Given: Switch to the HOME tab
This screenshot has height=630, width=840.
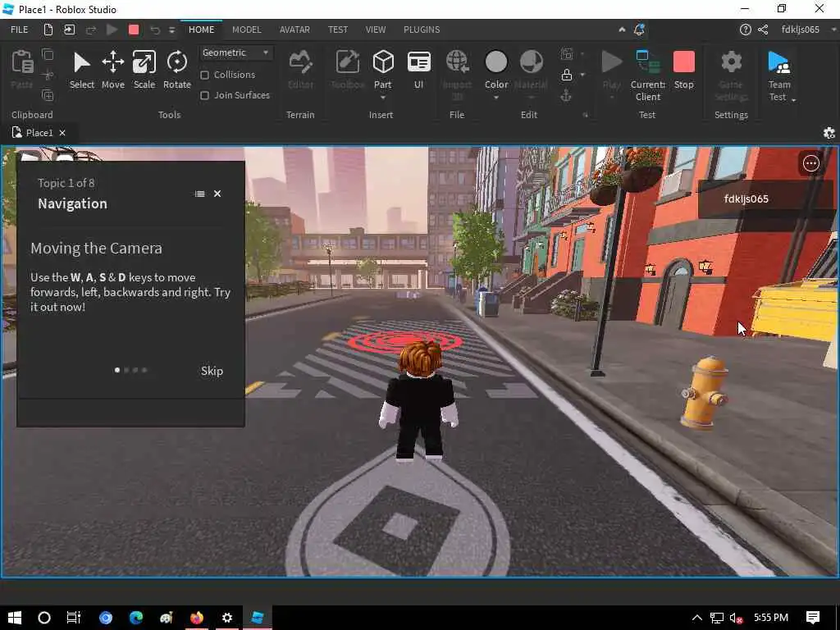Looking at the screenshot, I should [x=202, y=30].
